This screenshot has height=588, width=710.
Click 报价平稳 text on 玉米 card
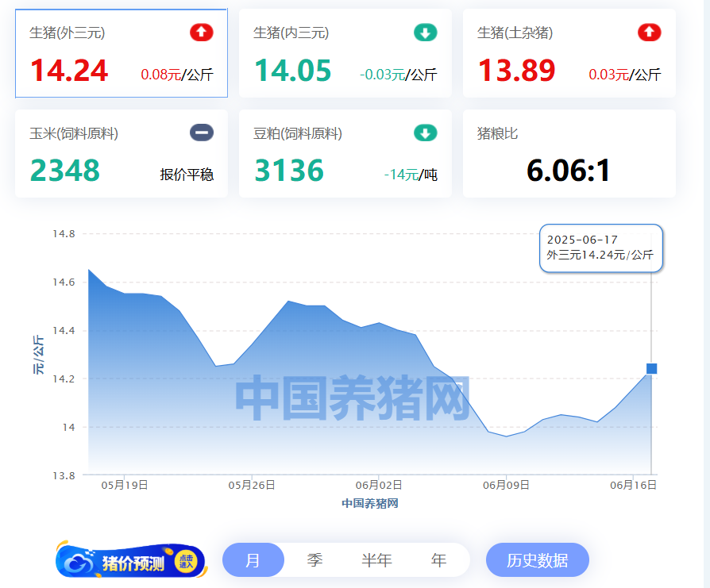[x=187, y=175]
